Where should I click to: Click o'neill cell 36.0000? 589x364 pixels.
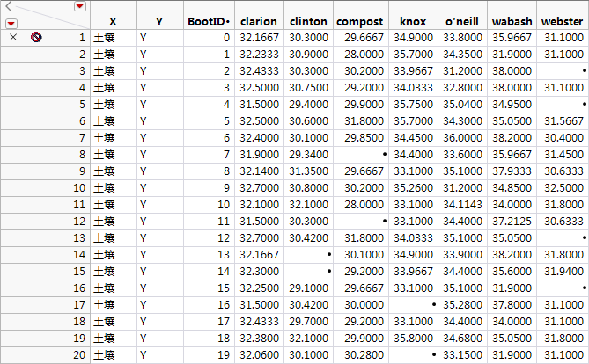[x=462, y=138]
